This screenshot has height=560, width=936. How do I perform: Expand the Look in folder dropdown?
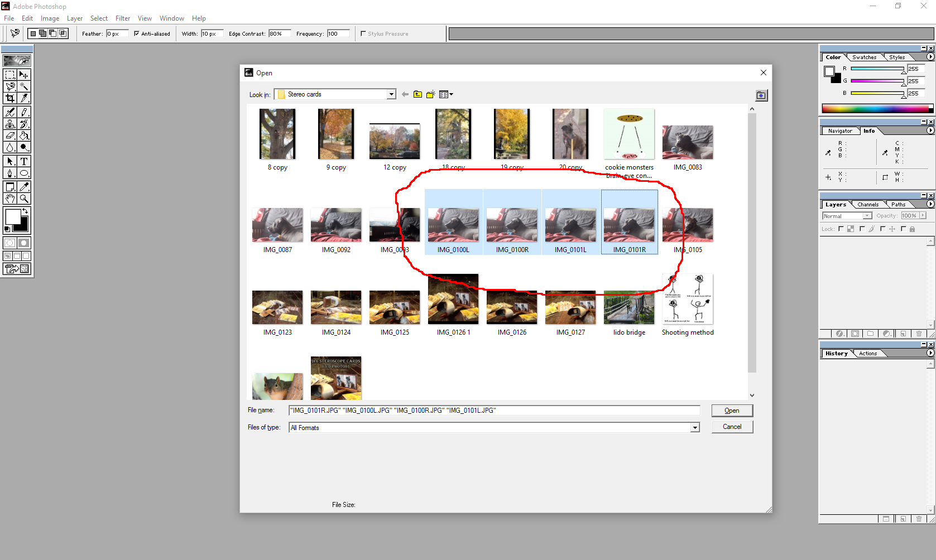[x=391, y=94]
